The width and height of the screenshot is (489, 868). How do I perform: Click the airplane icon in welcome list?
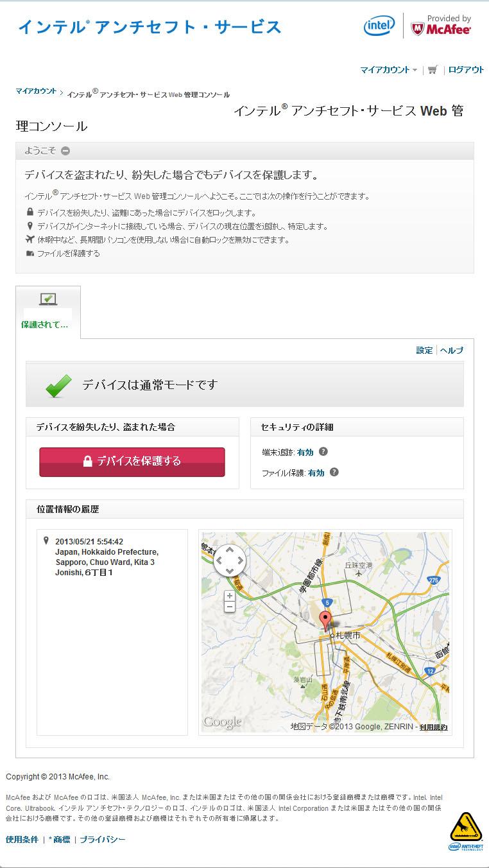(30, 239)
